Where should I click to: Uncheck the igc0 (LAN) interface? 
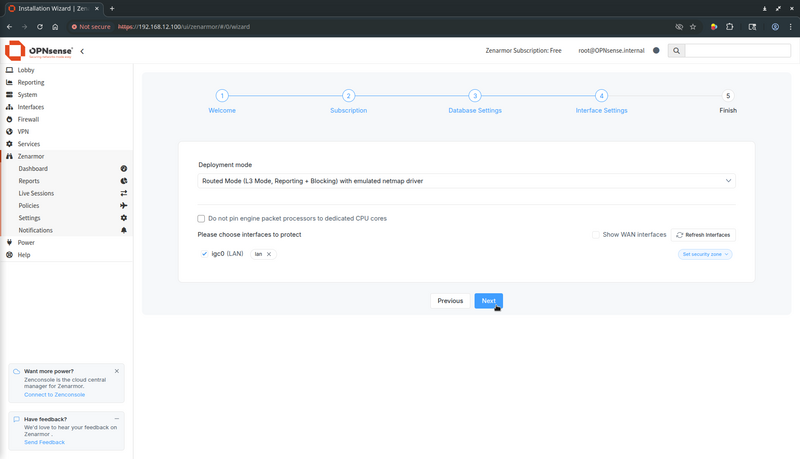coord(204,254)
